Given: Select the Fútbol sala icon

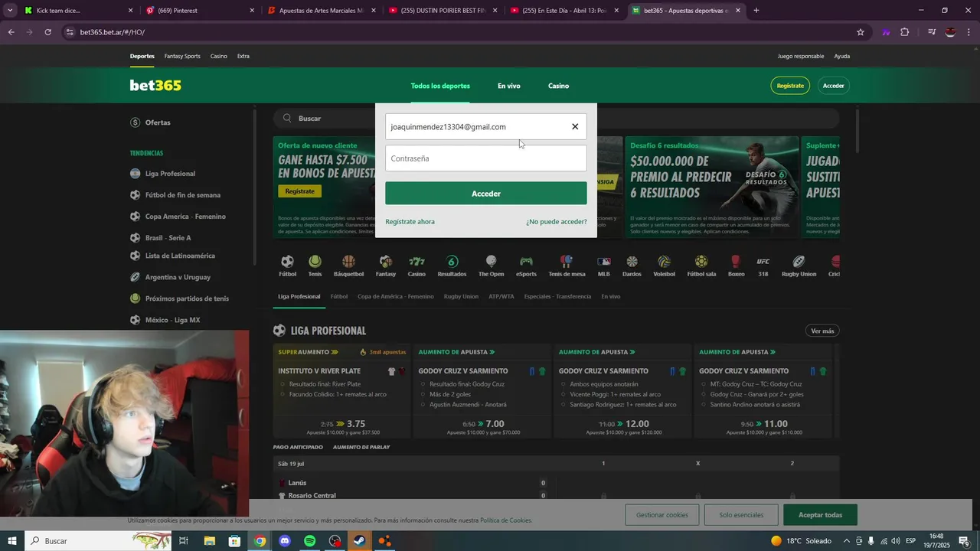Looking at the screenshot, I should [x=701, y=266].
